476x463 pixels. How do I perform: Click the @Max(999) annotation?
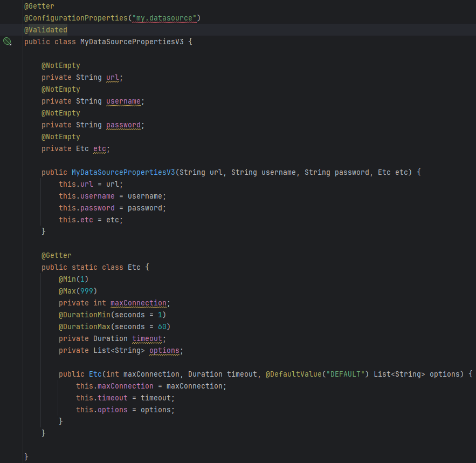[78, 291]
